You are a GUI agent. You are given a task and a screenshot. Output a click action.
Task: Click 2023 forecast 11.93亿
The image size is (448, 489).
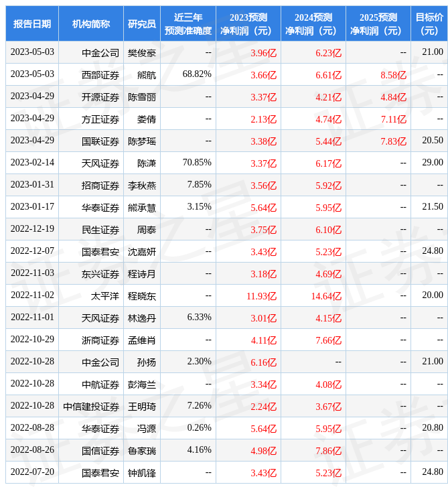pos(262,296)
